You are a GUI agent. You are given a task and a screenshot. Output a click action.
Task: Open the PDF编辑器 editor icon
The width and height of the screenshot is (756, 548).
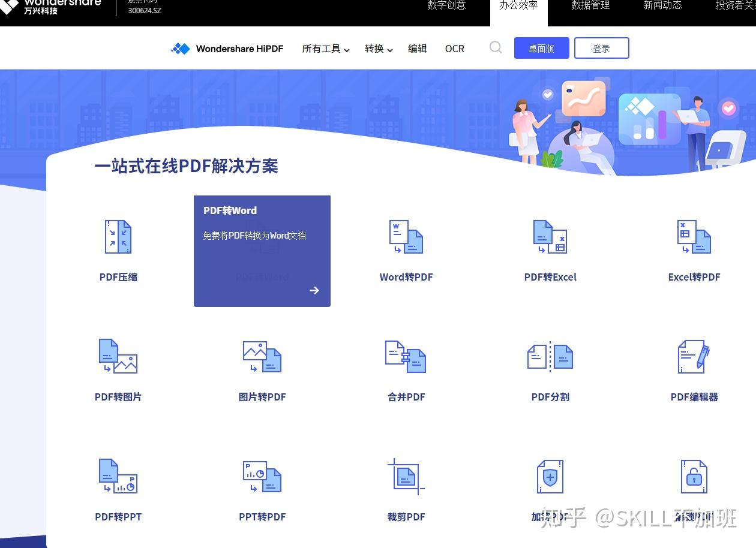tap(694, 356)
